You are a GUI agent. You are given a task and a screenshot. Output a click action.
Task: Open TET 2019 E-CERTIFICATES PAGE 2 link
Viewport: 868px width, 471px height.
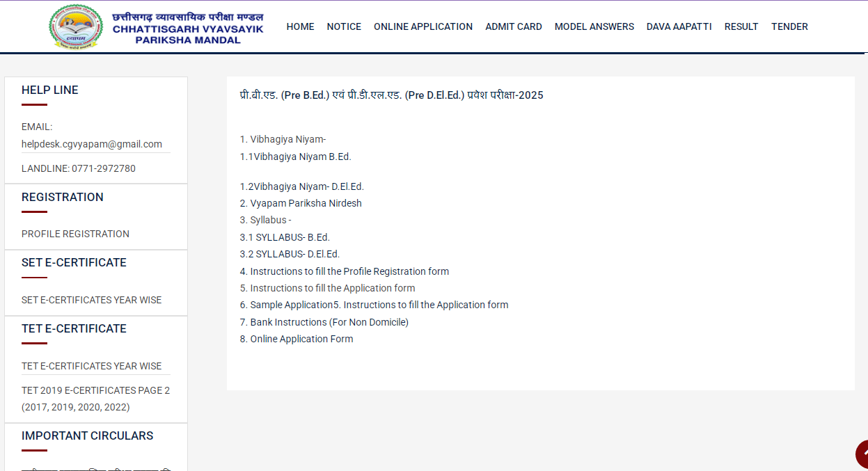click(x=95, y=390)
